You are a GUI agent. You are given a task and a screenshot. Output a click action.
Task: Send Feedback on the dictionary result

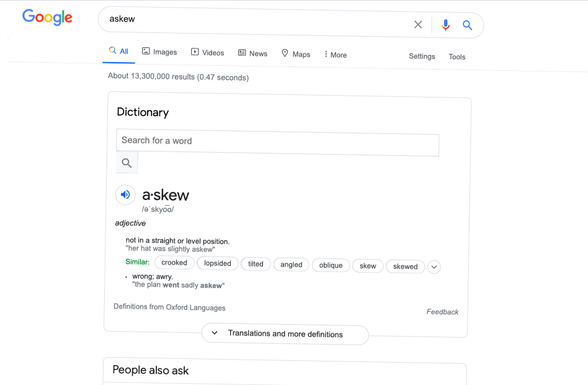point(442,312)
